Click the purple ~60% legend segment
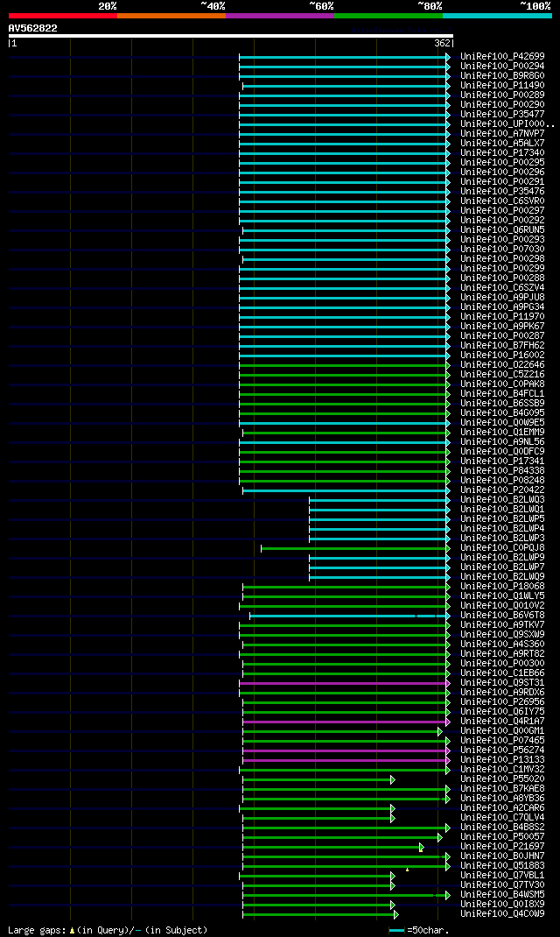 (x=280, y=16)
